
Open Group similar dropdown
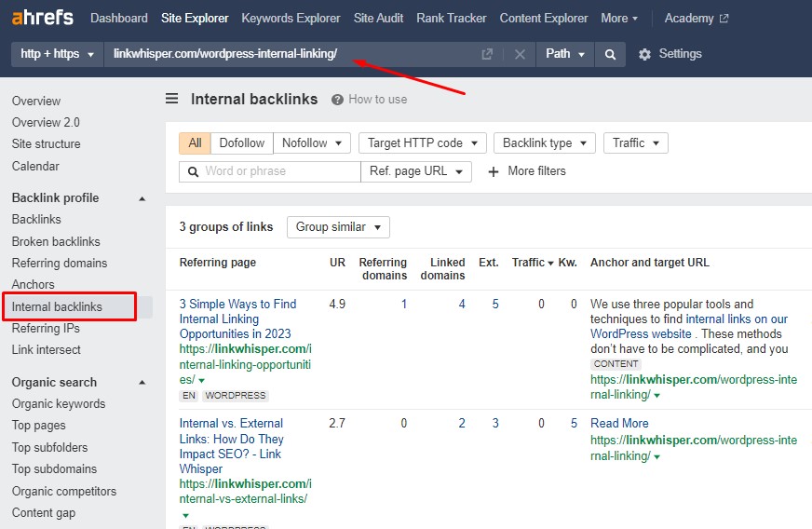point(338,227)
